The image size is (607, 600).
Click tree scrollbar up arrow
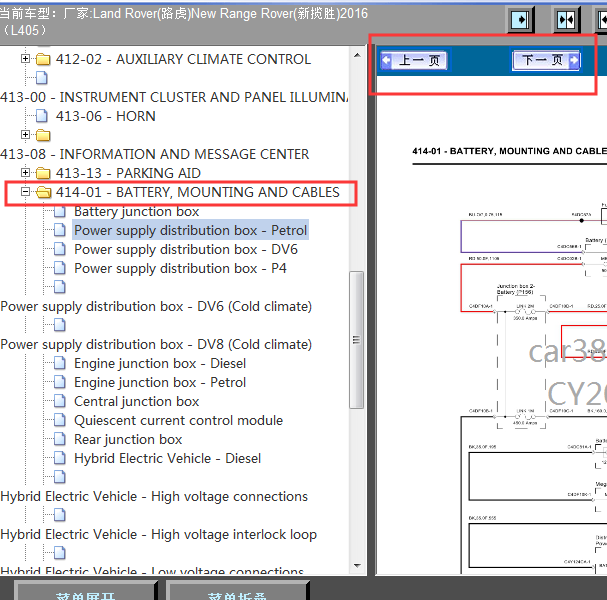pos(357,55)
